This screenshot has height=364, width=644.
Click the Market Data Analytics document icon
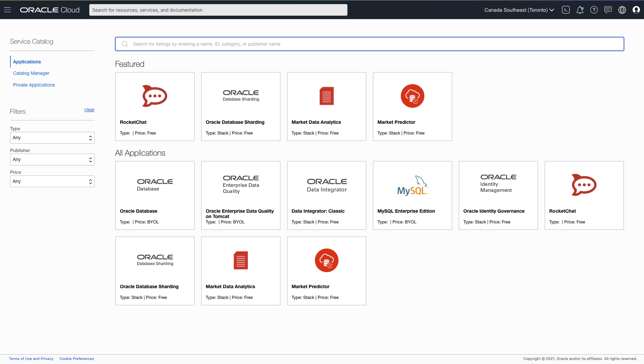(x=326, y=96)
